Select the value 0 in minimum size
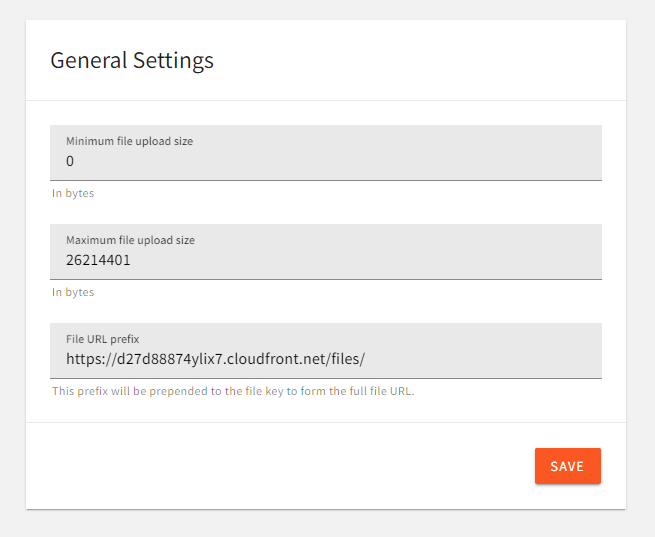The image size is (655, 537). (x=71, y=162)
